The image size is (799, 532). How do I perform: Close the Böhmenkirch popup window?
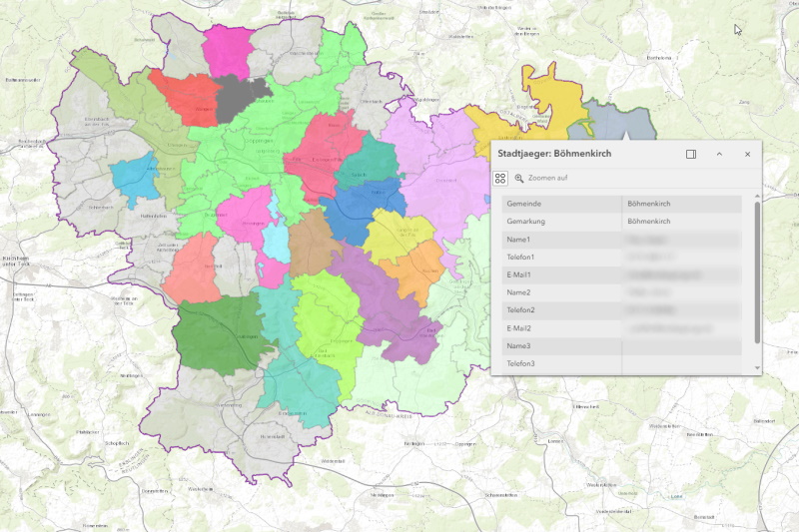click(747, 155)
